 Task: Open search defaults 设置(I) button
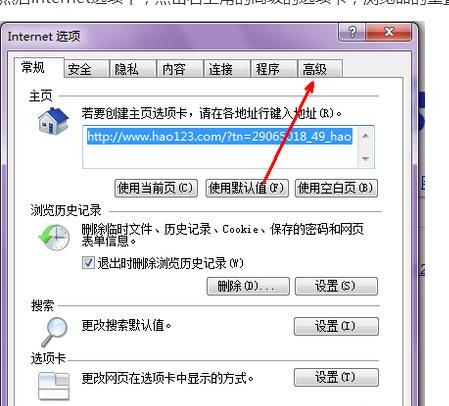[x=336, y=326]
